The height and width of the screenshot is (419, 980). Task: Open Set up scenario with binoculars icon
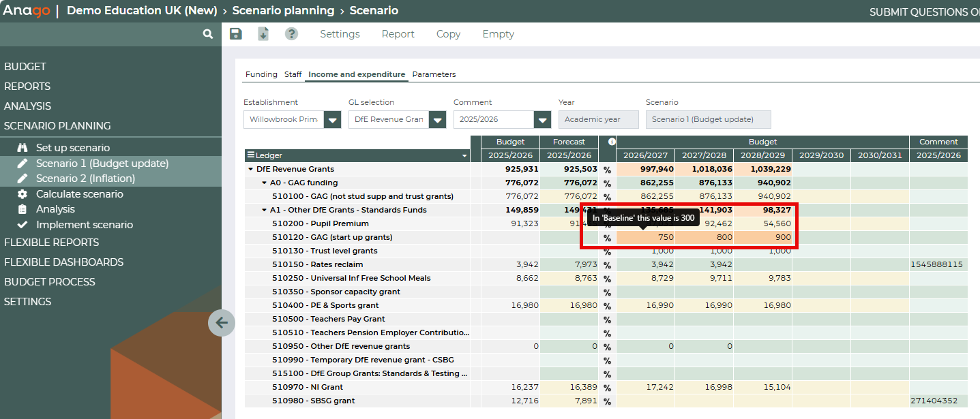(x=72, y=148)
